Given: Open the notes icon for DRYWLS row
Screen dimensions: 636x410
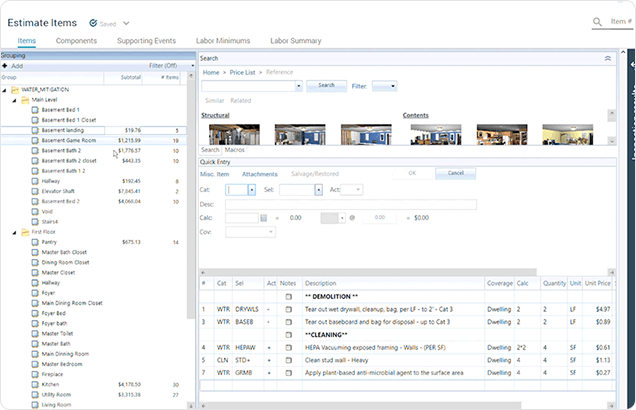Looking at the screenshot, I should [x=289, y=310].
